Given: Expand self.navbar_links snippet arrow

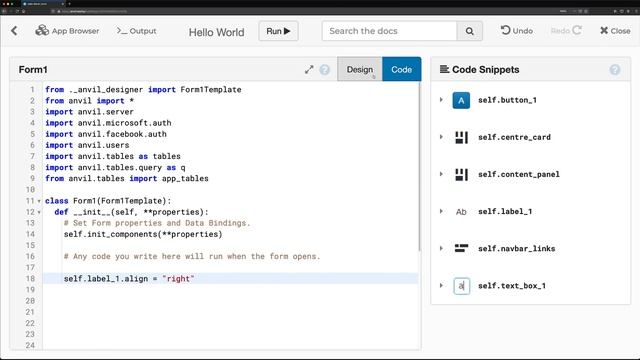Looking at the screenshot, I should tap(441, 249).
